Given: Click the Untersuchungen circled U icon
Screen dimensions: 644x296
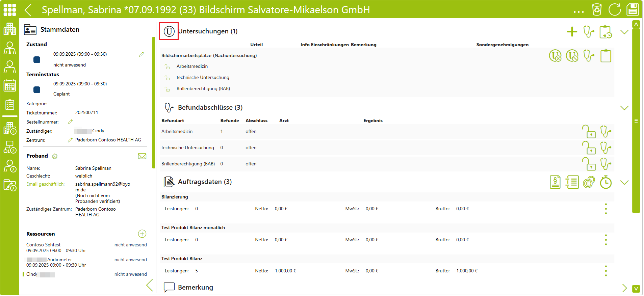Looking at the screenshot, I should [x=169, y=31].
